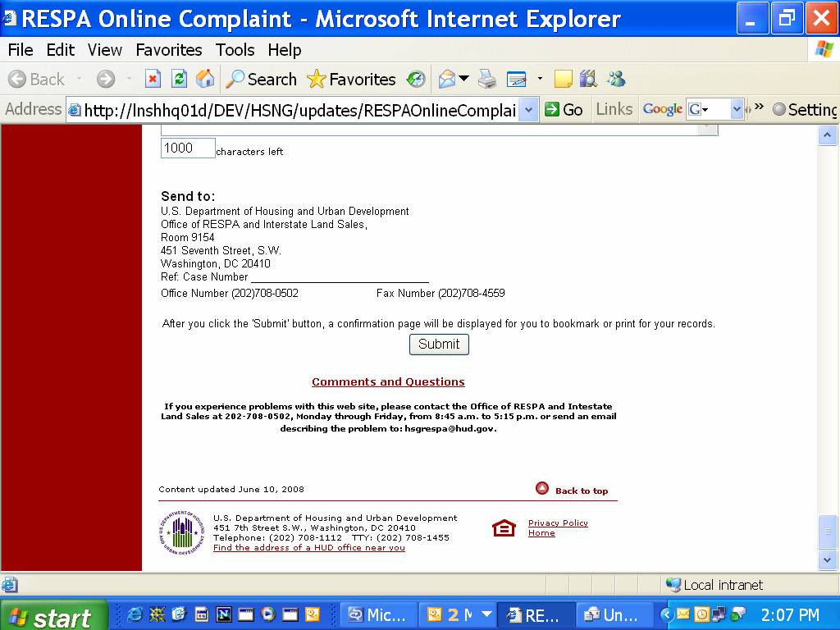The width and height of the screenshot is (840, 630).
Task: Click the Google toolbar logo
Action: 663,109
